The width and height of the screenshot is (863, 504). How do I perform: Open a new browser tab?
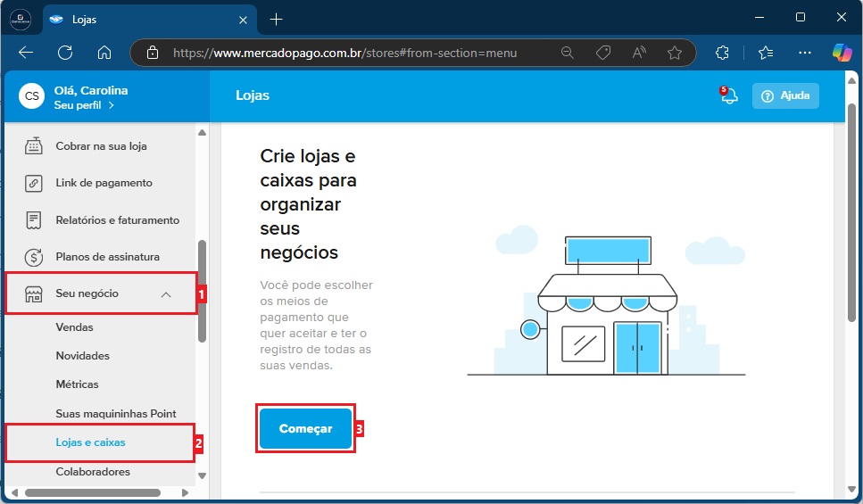[x=276, y=20]
